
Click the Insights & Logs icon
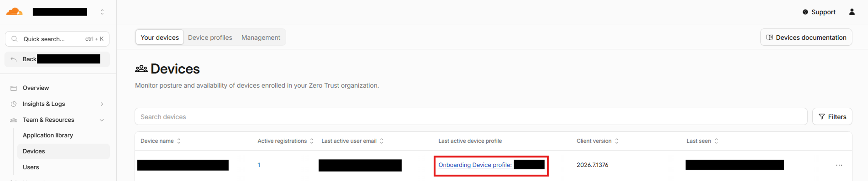(x=14, y=104)
